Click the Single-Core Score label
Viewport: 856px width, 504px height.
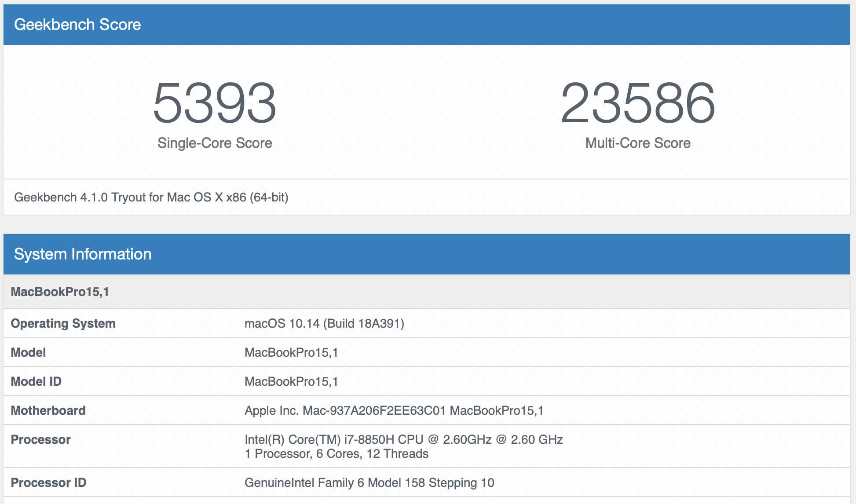(215, 143)
